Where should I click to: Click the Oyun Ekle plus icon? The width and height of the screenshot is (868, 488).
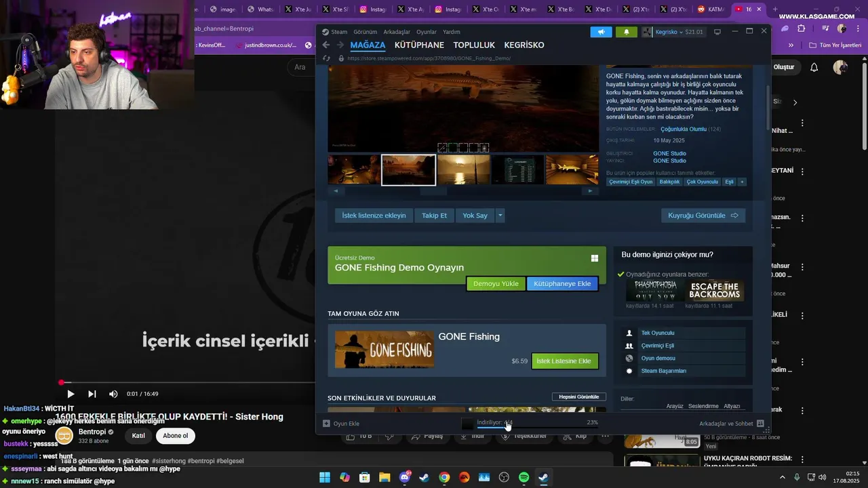[x=326, y=424]
